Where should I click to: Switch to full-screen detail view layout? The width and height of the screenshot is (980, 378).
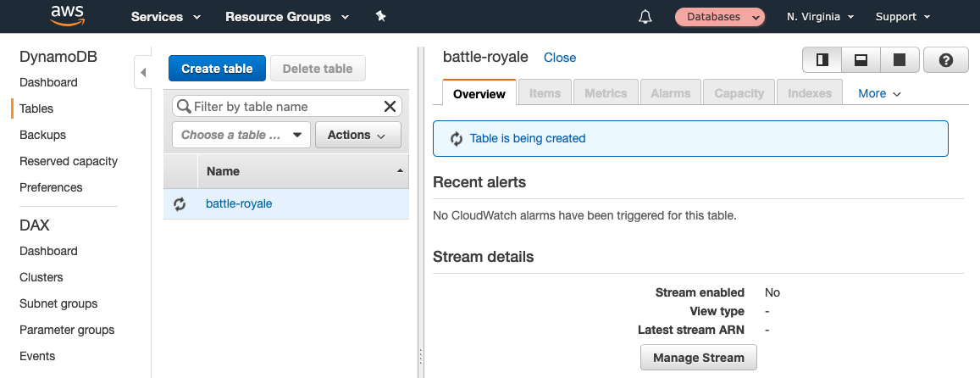(x=900, y=60)
